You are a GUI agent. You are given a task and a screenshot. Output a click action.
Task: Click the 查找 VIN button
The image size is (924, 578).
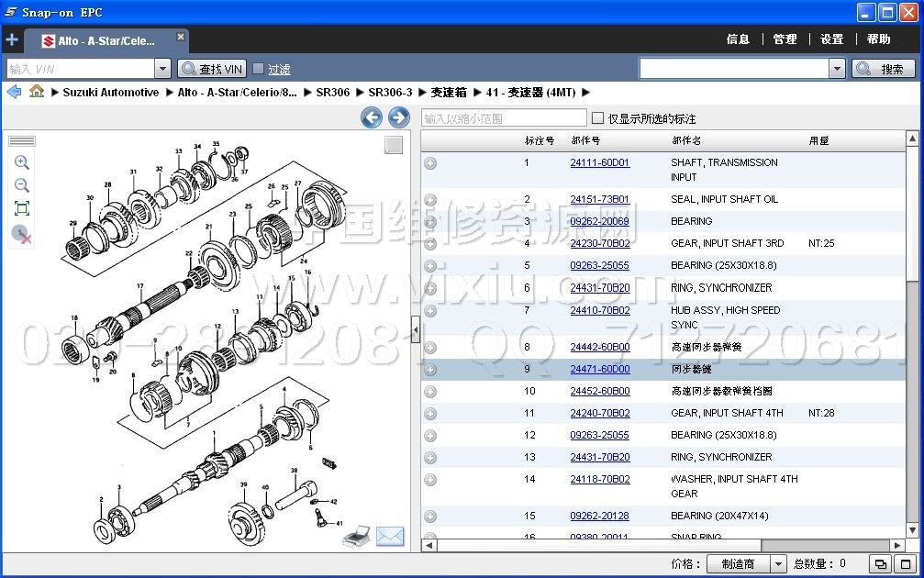(212, 69)
